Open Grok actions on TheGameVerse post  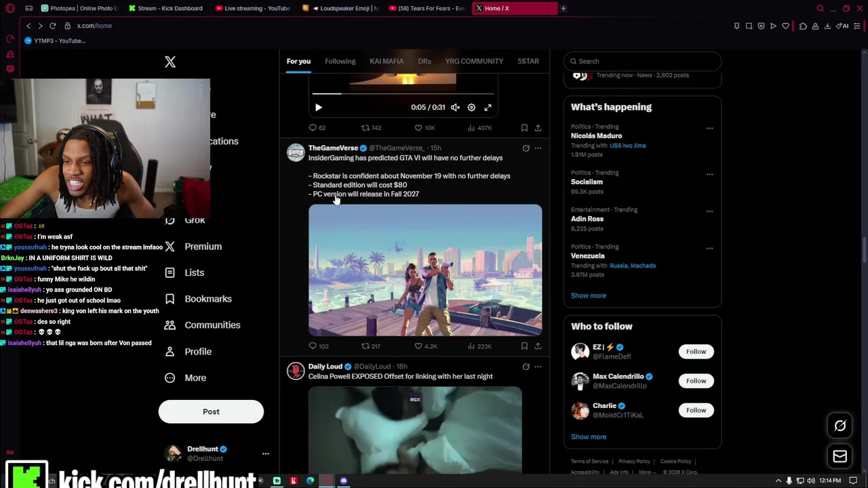526,148
